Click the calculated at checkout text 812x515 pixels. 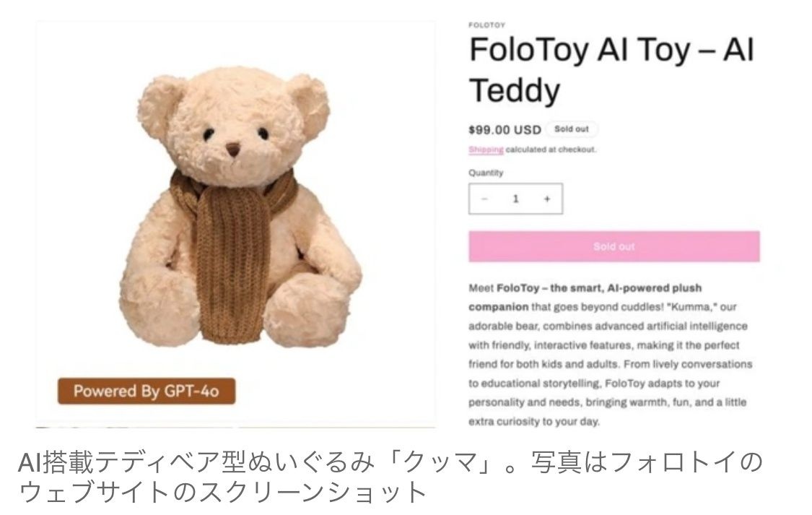[x=551, y=150]
